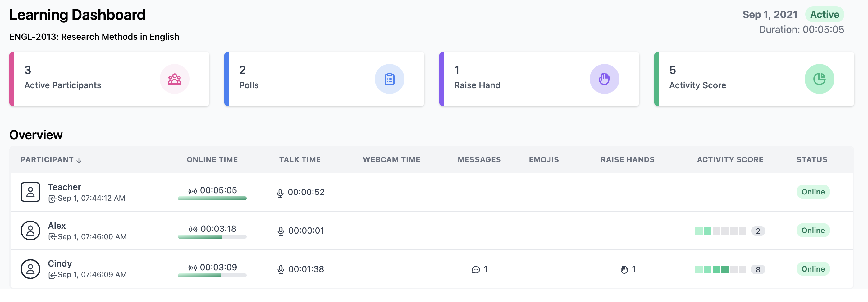The image size is (868, 302).
Task: Click the Teacher participant name
Action: pyautogui.click(x=64, y=187)
